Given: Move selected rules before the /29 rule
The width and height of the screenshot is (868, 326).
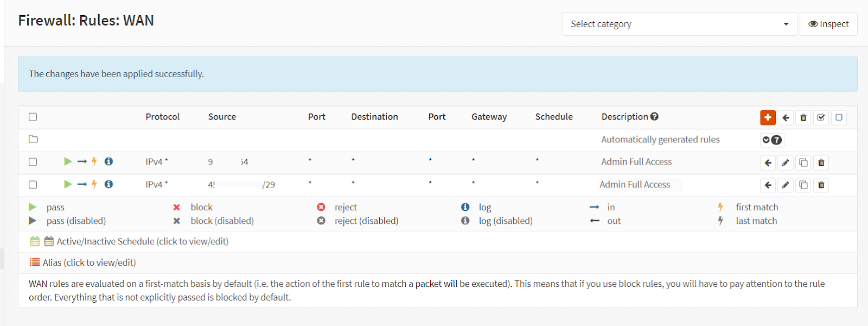Looking at the screenshot, I should point(768,185).
